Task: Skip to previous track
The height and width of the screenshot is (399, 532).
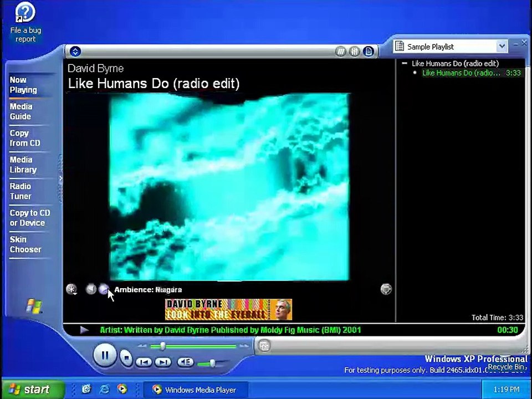Action: (144, 362)
